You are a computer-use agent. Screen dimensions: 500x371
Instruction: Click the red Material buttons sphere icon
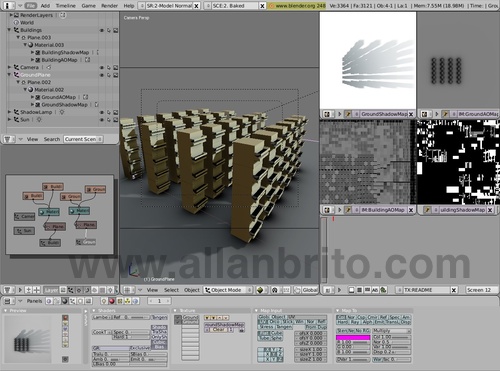click(x=112, y=301)
